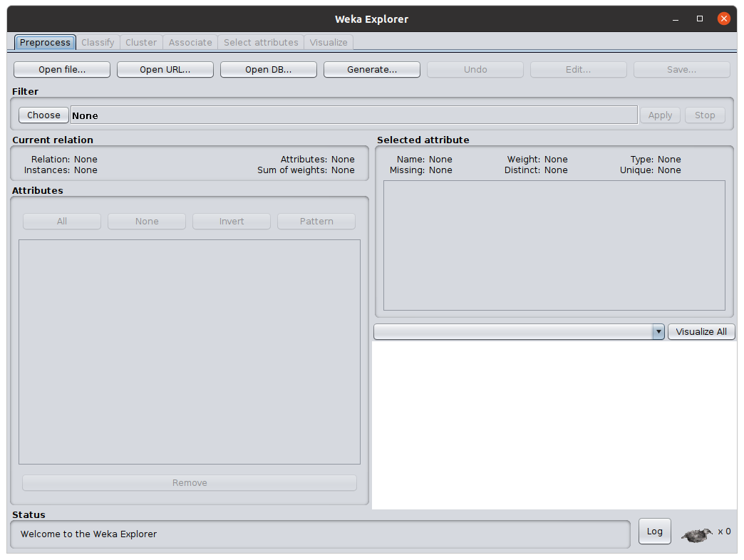
Task: Click the Undo button
Action: coord(475,70)
